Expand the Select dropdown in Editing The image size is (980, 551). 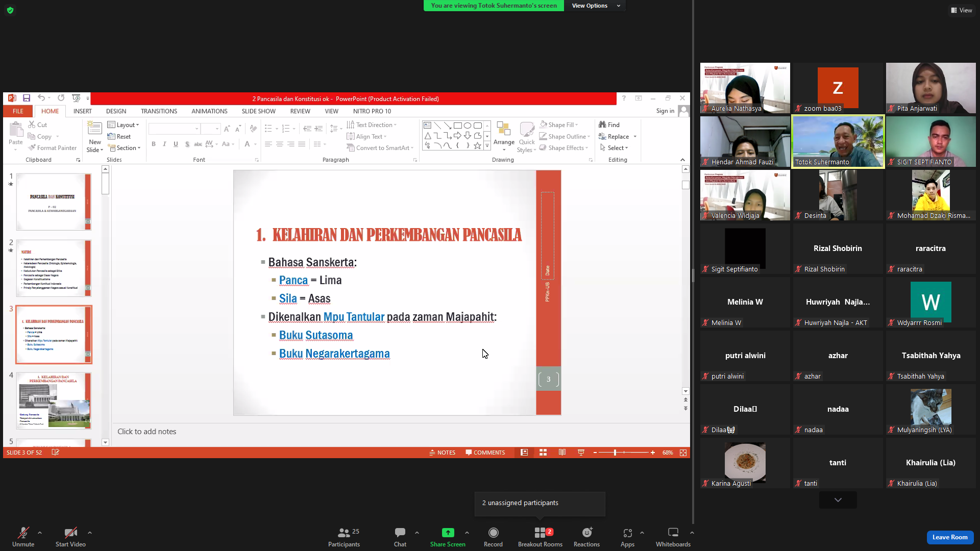(x=614, y=148)
